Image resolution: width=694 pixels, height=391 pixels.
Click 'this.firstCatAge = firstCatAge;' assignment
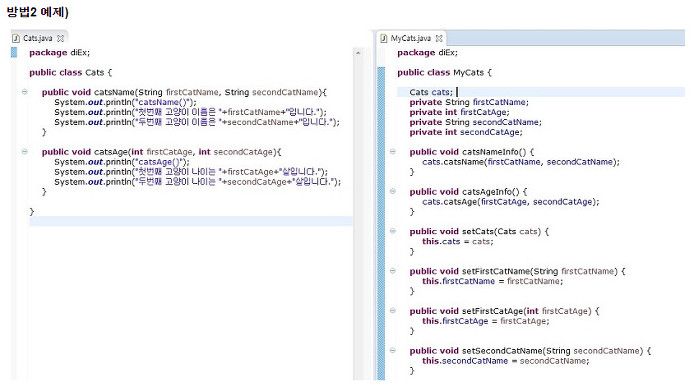click(x=486, y=321)
